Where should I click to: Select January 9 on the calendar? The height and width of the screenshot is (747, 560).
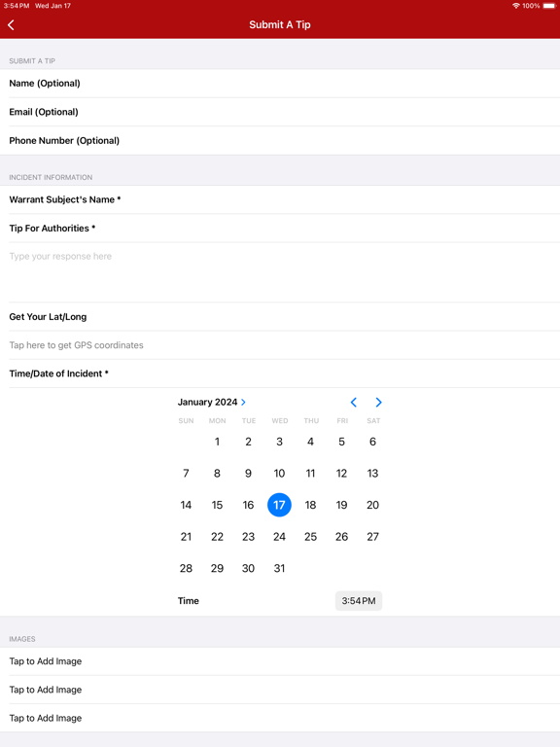(248, 473)
